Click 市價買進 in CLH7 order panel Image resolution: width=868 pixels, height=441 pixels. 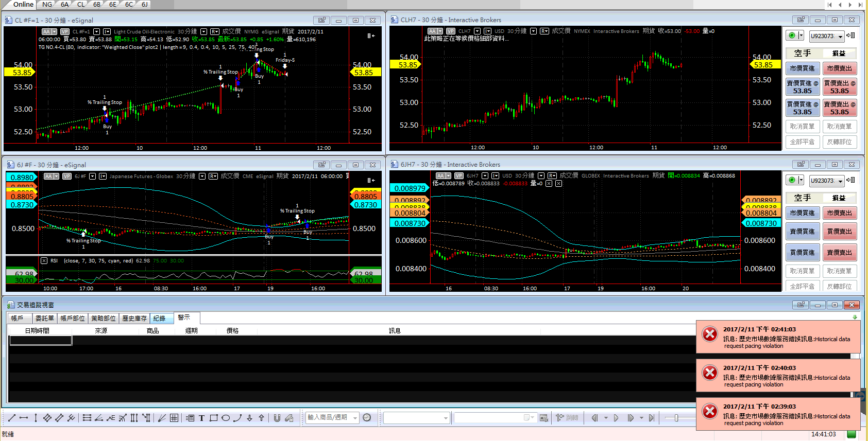click(x=803, y=68)
